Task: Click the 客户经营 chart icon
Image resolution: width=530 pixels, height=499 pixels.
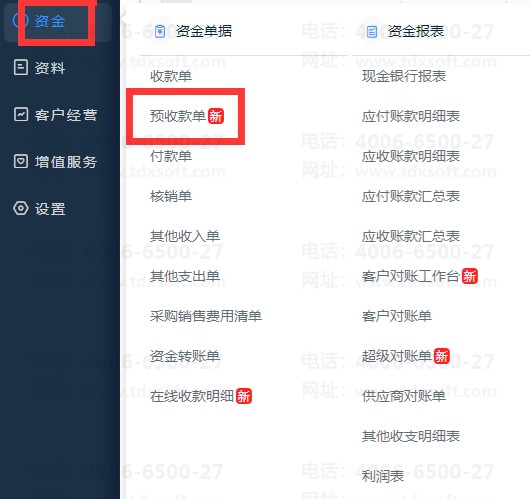Action: coord(21,114)
